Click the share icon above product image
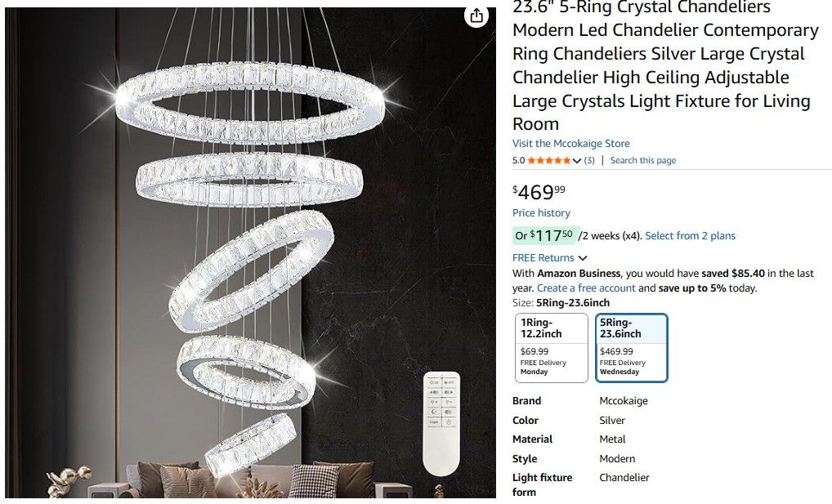The image size is (832, 504). 476,16
